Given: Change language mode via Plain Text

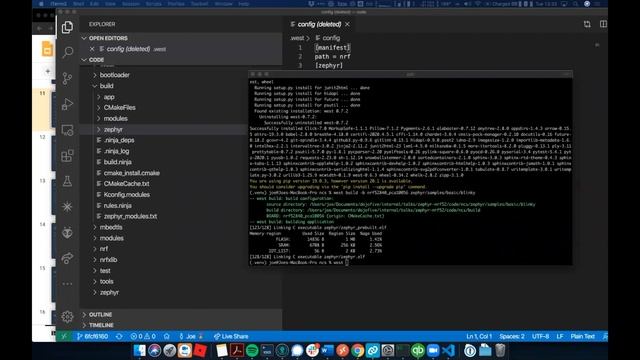Looking at the screenshot, I should click(x=582, y=336).
